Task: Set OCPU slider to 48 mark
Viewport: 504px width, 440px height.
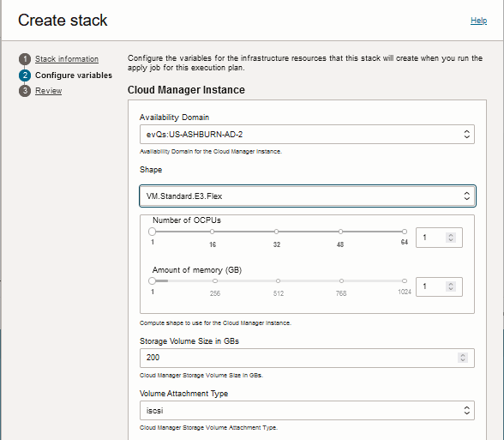Action: click(x=340, y=232)
